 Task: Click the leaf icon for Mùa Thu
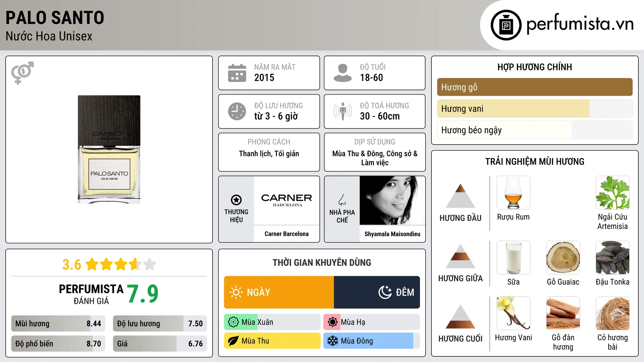[x=233, y=341]
